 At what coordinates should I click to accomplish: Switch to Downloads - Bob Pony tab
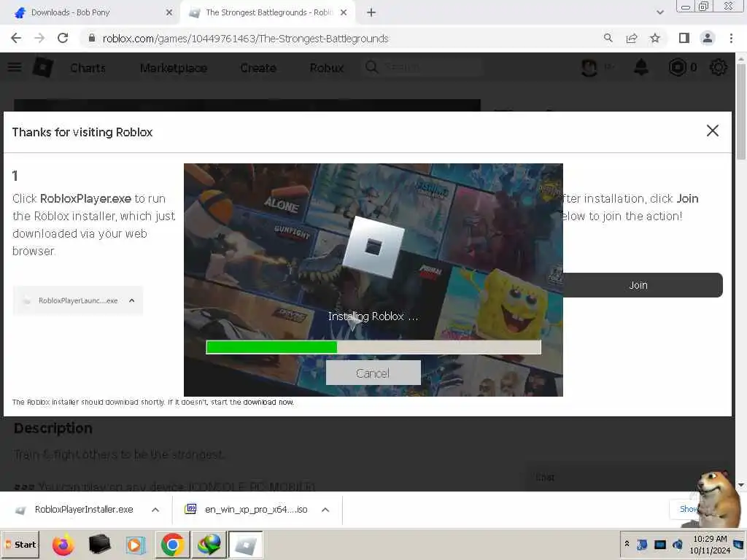(x=90, y=12)
